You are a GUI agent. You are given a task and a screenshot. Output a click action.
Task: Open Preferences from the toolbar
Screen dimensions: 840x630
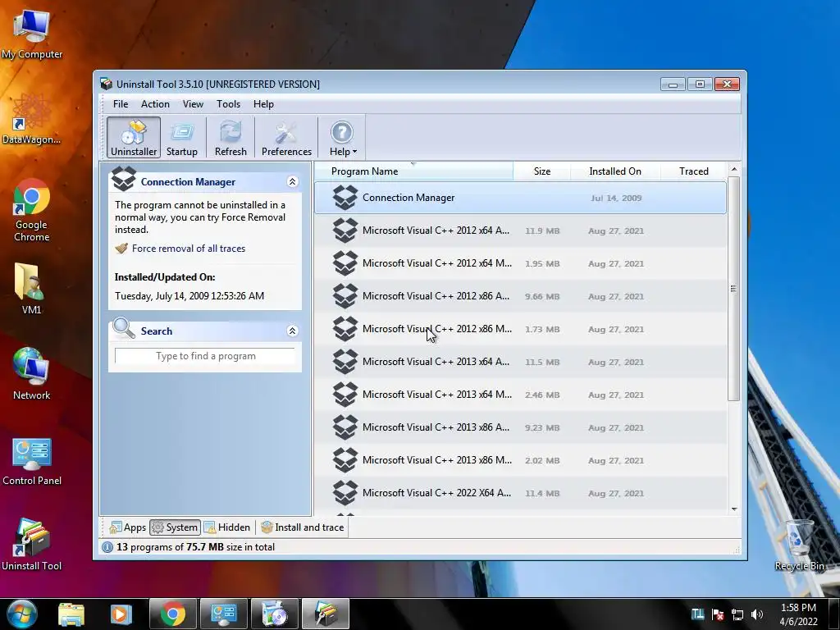click(x=286, y=138)
